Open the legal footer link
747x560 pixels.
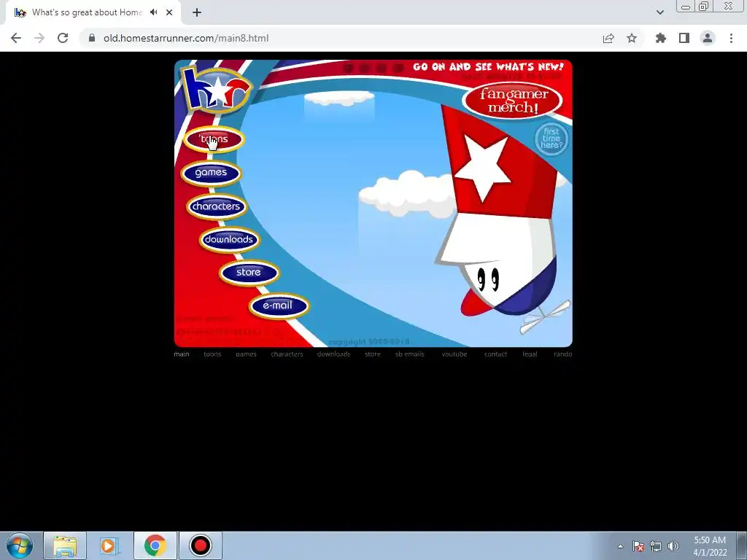tap(530, 354)
